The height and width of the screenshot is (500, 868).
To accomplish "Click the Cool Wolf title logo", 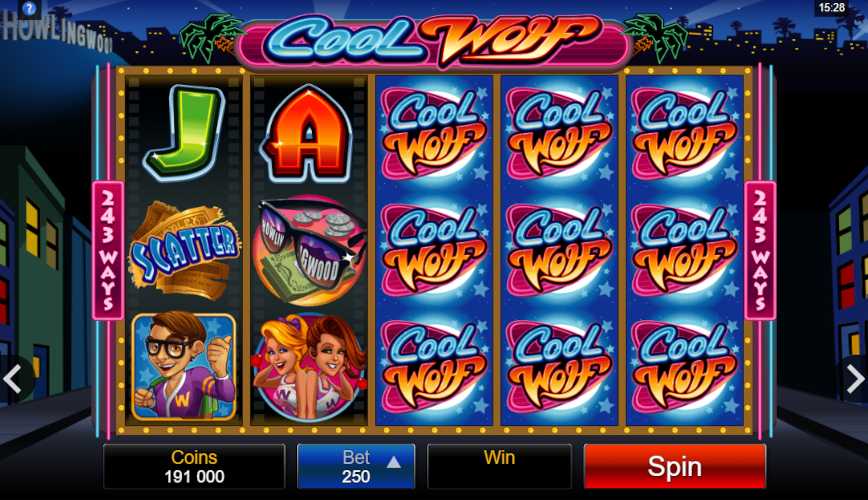I will click(433, 39).
